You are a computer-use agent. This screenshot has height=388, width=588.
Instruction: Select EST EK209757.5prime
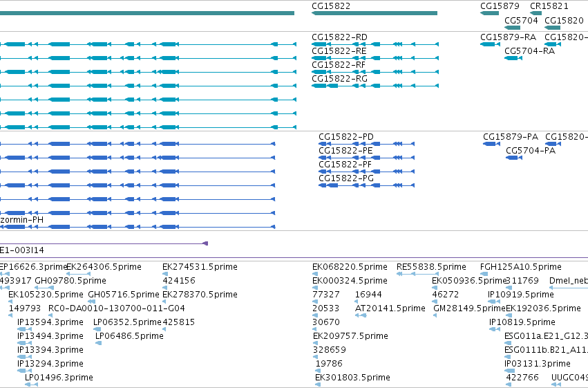350,336
